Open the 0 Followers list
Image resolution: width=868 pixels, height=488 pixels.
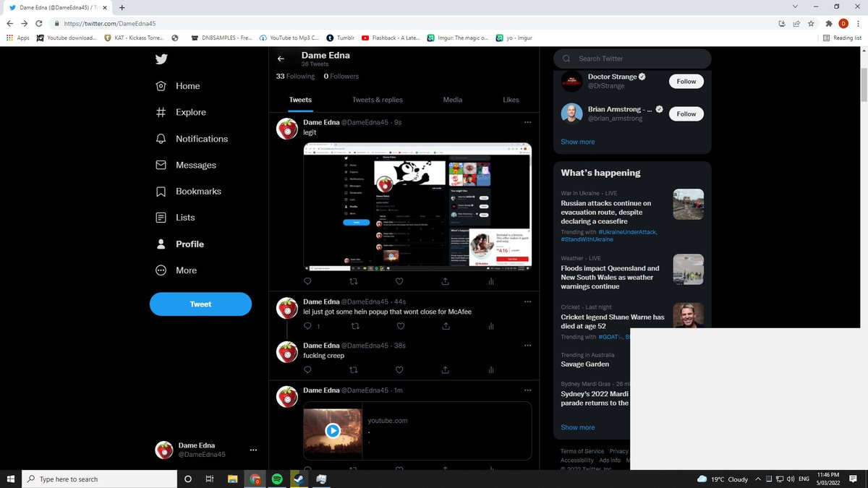[341, 76]
